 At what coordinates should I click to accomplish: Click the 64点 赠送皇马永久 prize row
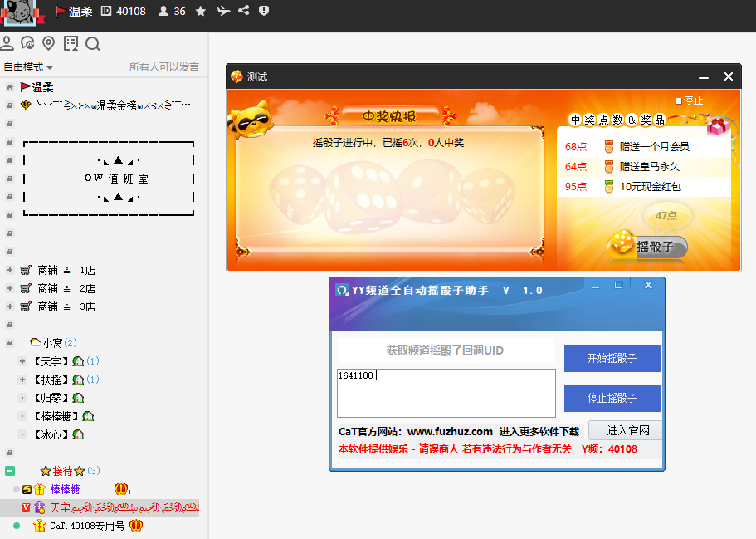(x=644, y=166)
